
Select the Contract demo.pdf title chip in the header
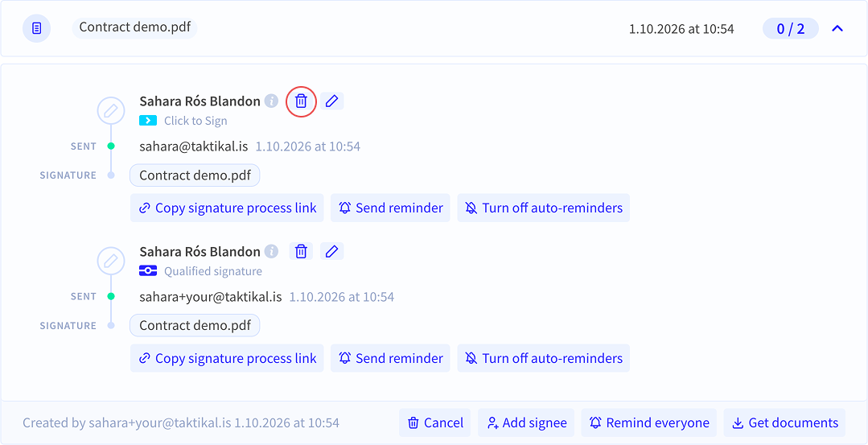tap(134, 27)
